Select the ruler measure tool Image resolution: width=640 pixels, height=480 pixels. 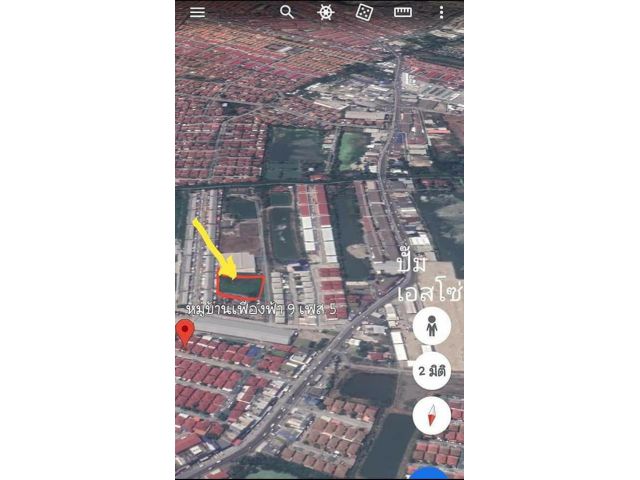[402, 12]
